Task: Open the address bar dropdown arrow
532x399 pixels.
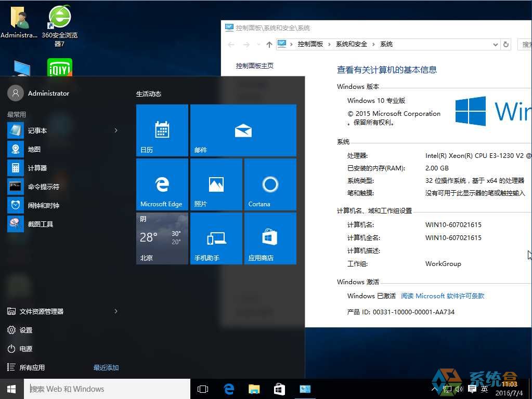Action: 496,44
